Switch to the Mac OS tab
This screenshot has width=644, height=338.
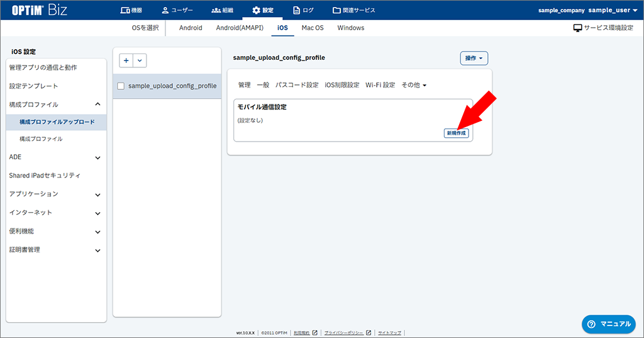click(313, 28)
